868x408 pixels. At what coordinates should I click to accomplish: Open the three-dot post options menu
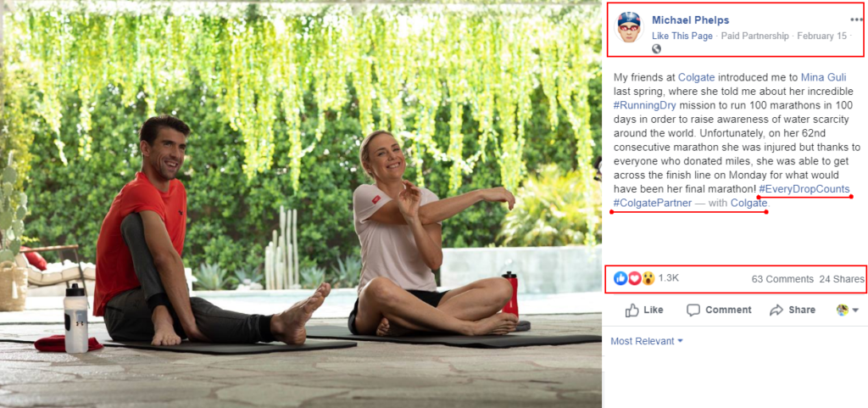[856, 20]
